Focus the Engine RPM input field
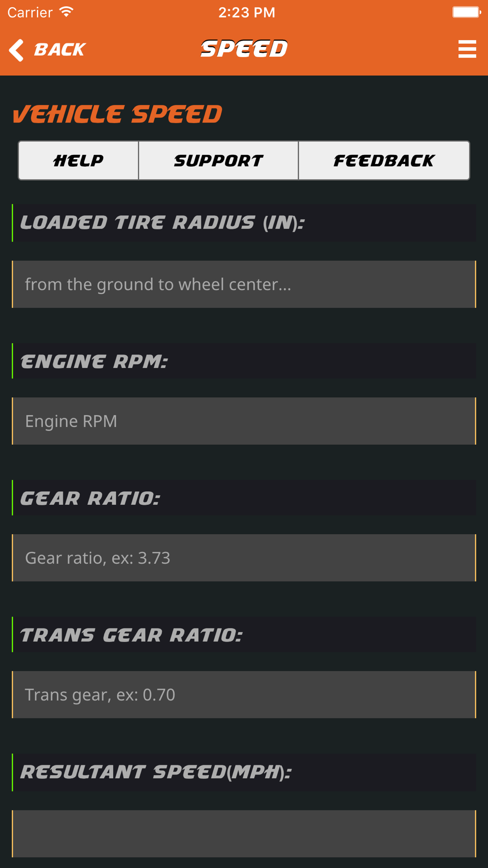 [244, 421]
